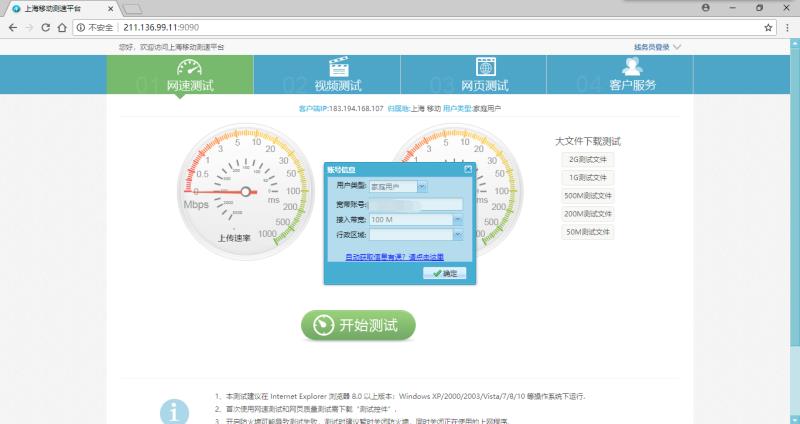Open the 线务员登录 dropdown
The image size is (800, 424).
657,47
